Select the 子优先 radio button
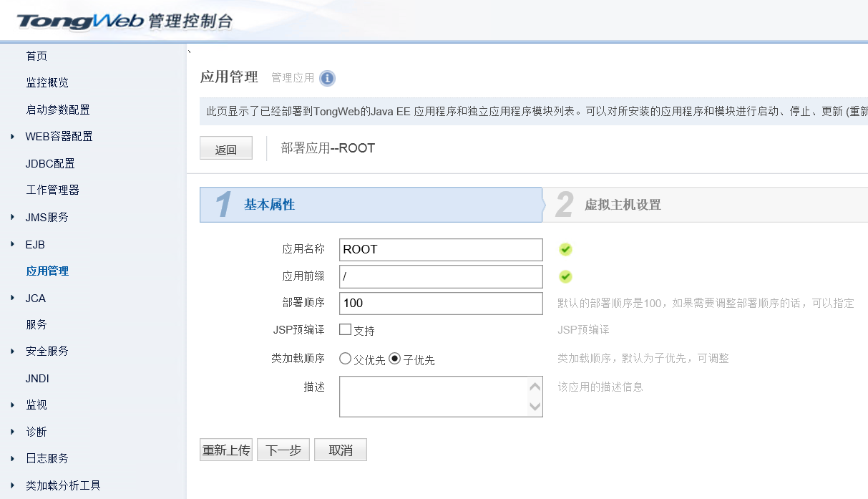 tap(394, 359)
